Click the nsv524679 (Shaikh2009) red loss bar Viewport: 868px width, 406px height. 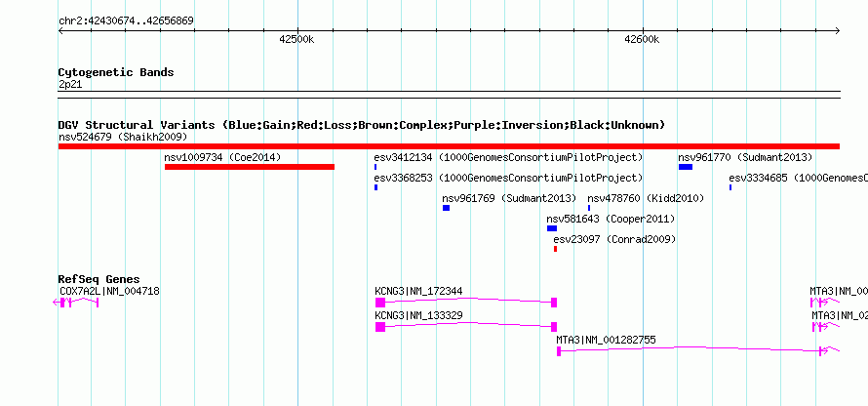449,146
